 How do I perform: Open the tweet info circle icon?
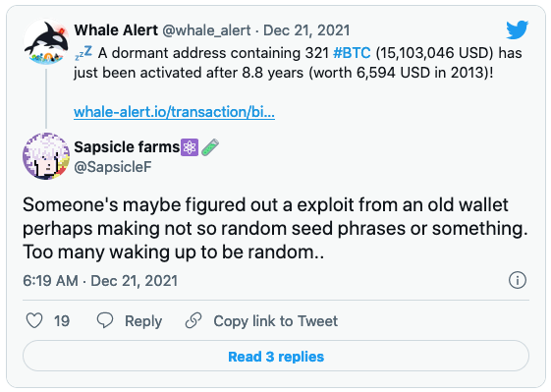tap(518, 280)
